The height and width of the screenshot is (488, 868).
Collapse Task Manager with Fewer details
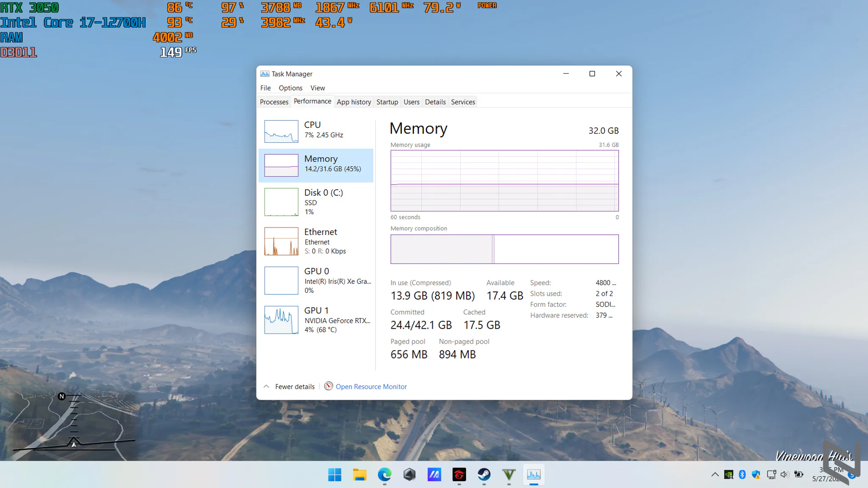289,386
